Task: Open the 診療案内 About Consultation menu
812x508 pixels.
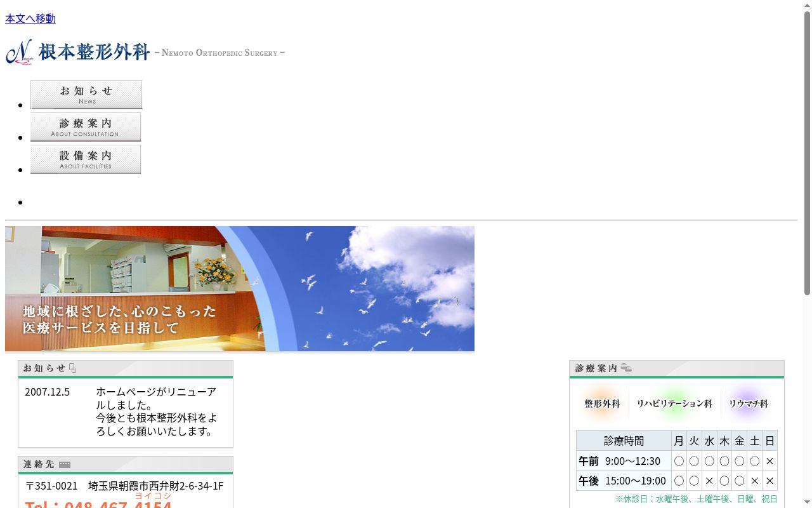Action: coord(86,127)
